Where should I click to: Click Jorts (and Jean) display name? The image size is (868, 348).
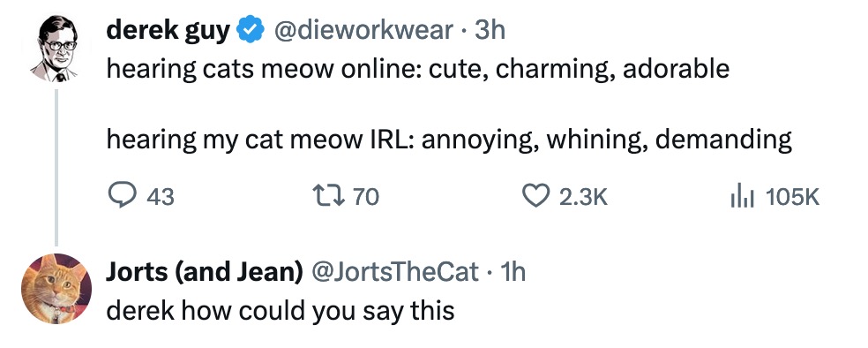click(205, 272)
